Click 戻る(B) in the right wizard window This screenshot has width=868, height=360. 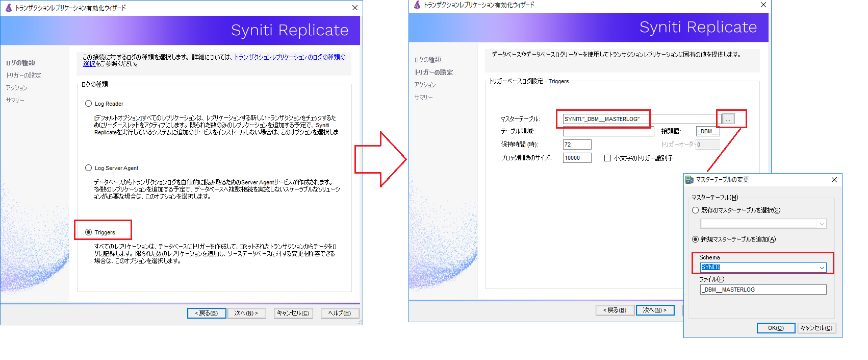(615, 310)
